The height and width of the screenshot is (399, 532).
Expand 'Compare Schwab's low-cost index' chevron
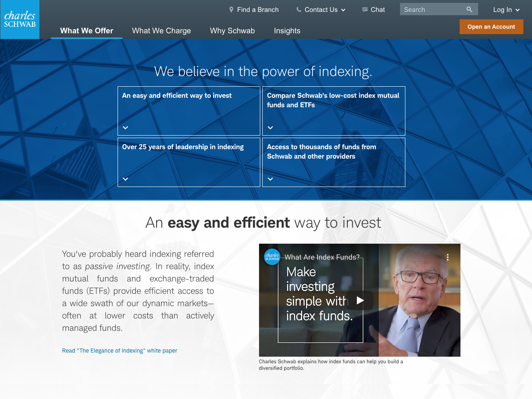pyautogui.click(x=270, y=128)
